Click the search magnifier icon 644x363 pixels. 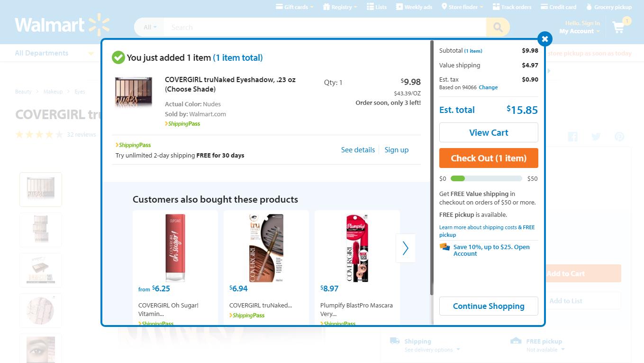pyautogui.click(x=498, y=27)
